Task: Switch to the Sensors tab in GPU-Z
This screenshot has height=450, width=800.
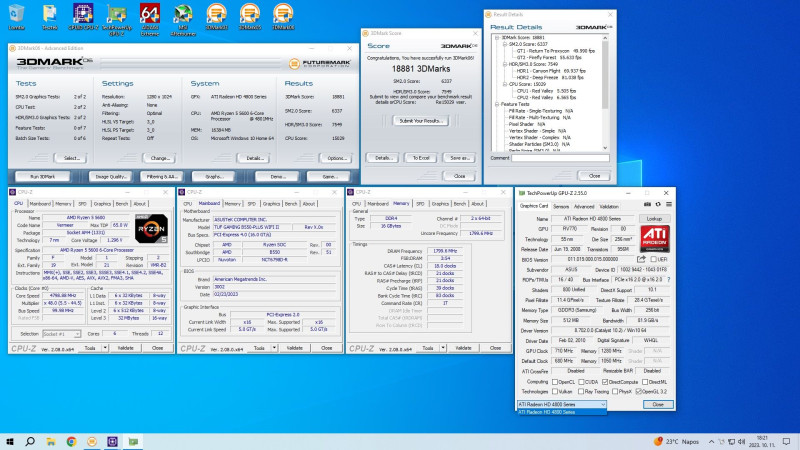Action: click(561, 207)
